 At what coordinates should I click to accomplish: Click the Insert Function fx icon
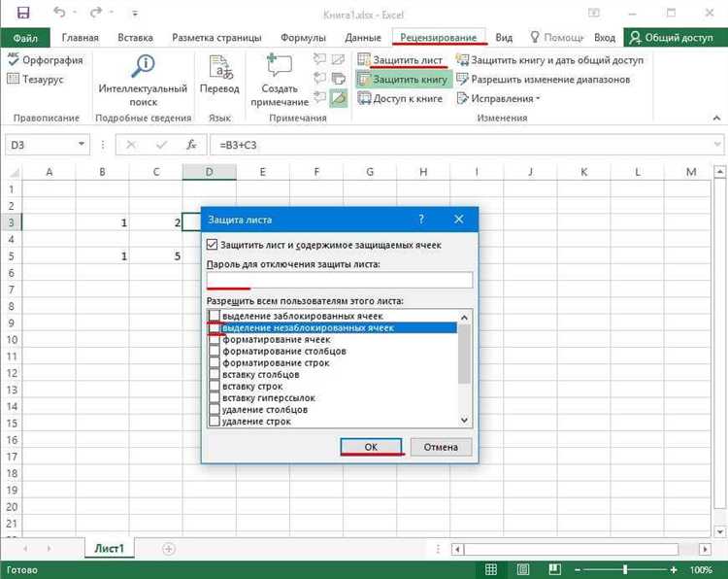191,145
